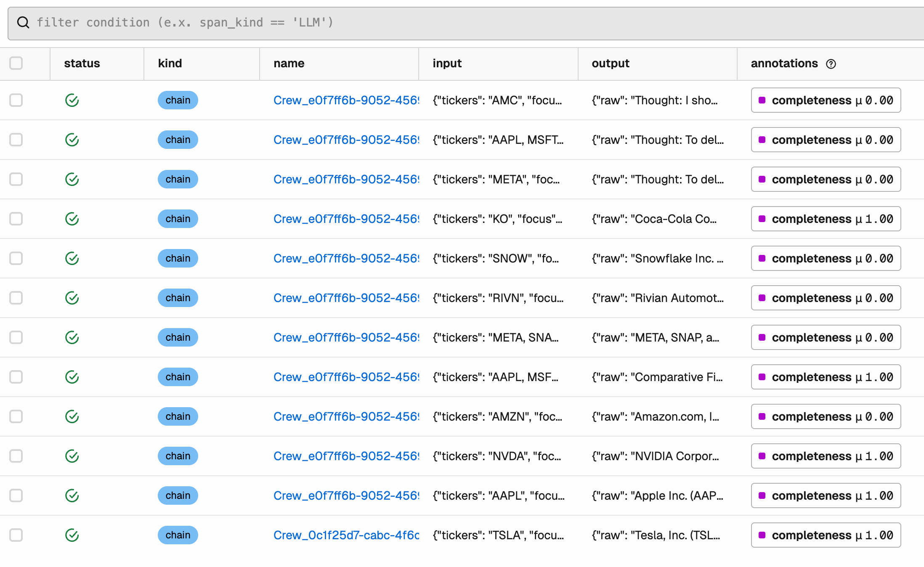Click the filter condition input field
This screenshot has width=924, height=567.
click(x=463, y=23)
